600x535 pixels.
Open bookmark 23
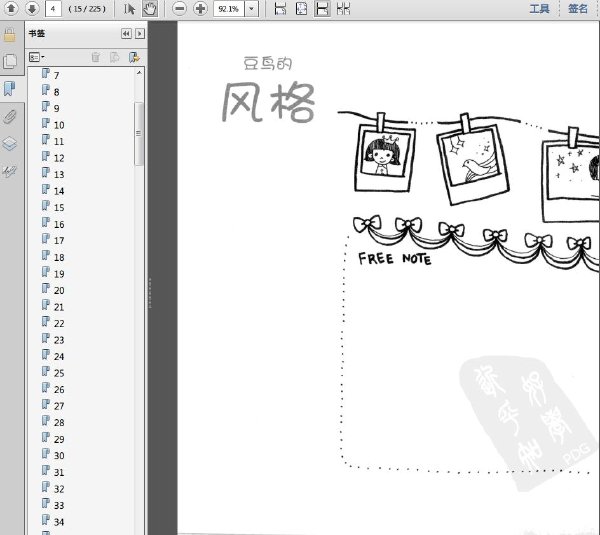(59, 340)
